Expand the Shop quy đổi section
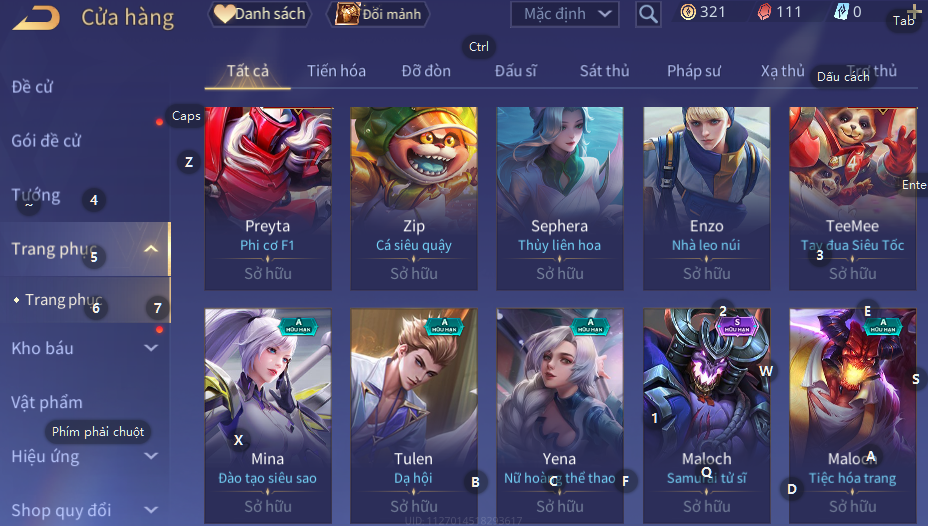The height and width of the screenshot is (526, 928). [x=152, y=509]
